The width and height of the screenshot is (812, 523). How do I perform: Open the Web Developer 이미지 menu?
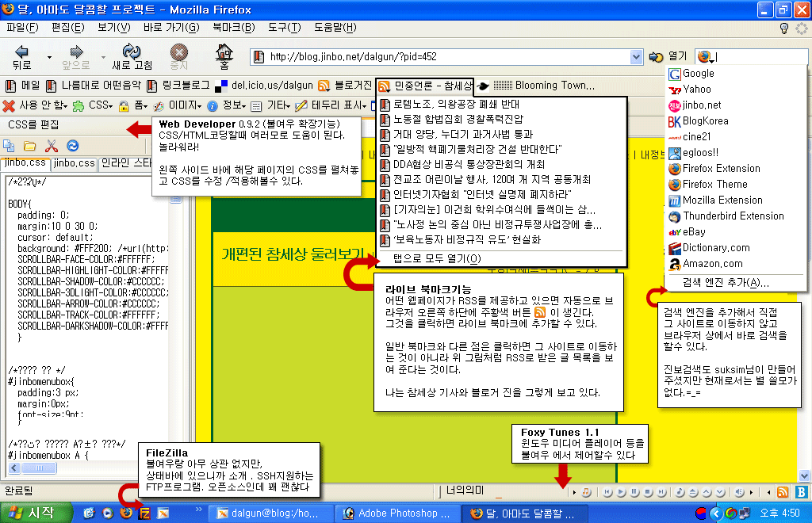tap(177, 105)
